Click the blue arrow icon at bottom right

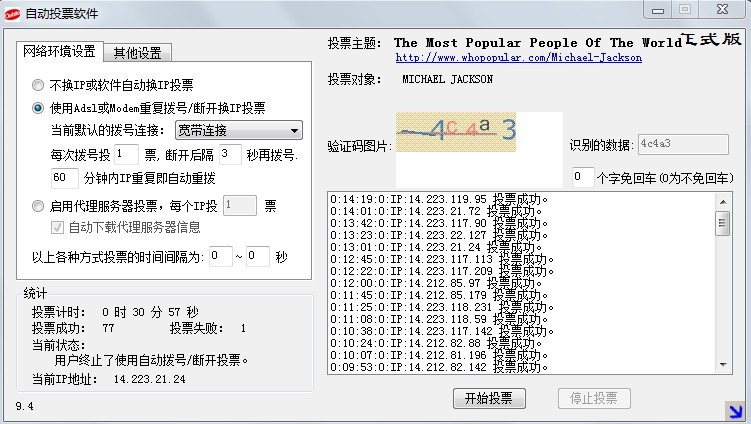[x=738, y=409]
